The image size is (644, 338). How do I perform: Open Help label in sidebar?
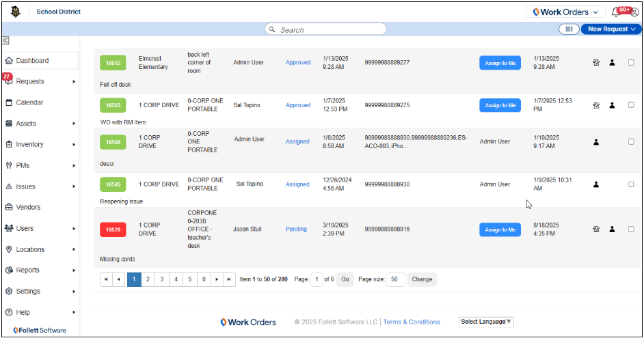point(23,312)
